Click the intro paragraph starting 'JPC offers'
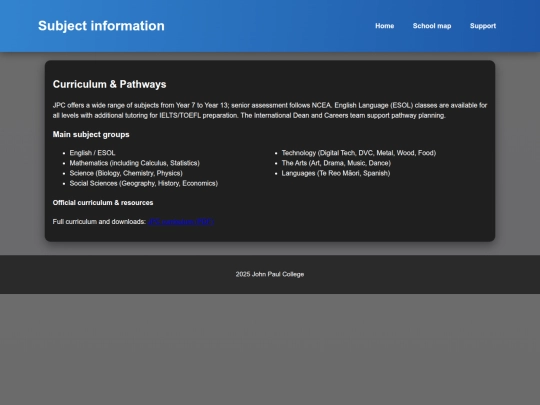 [x=270, y=110]
